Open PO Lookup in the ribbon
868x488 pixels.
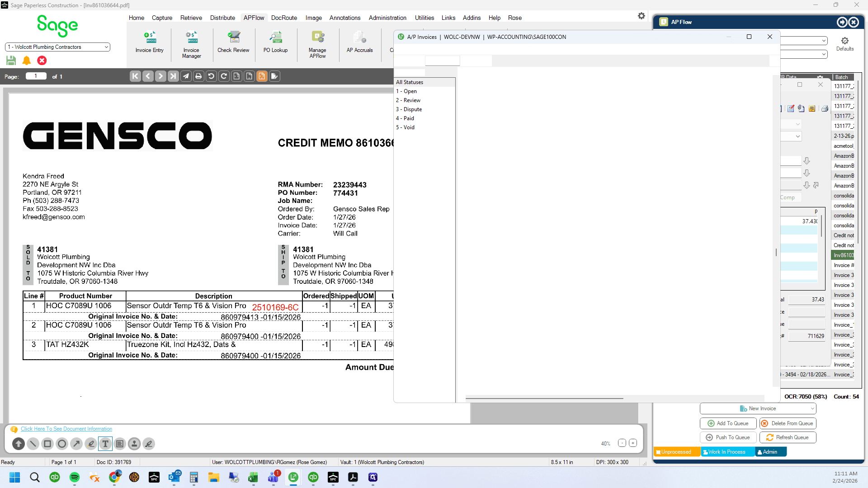coord(275,42)
